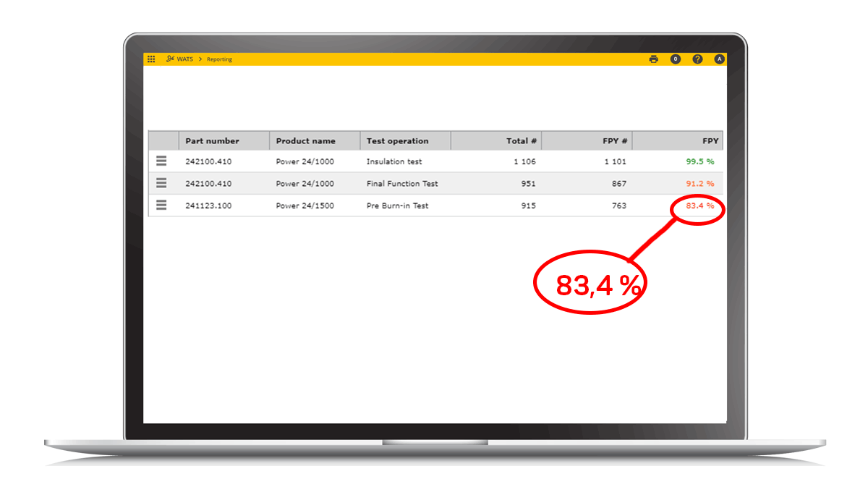Sort by the Product name column header
Screen dimensions: 868x487
click(305, 141)
